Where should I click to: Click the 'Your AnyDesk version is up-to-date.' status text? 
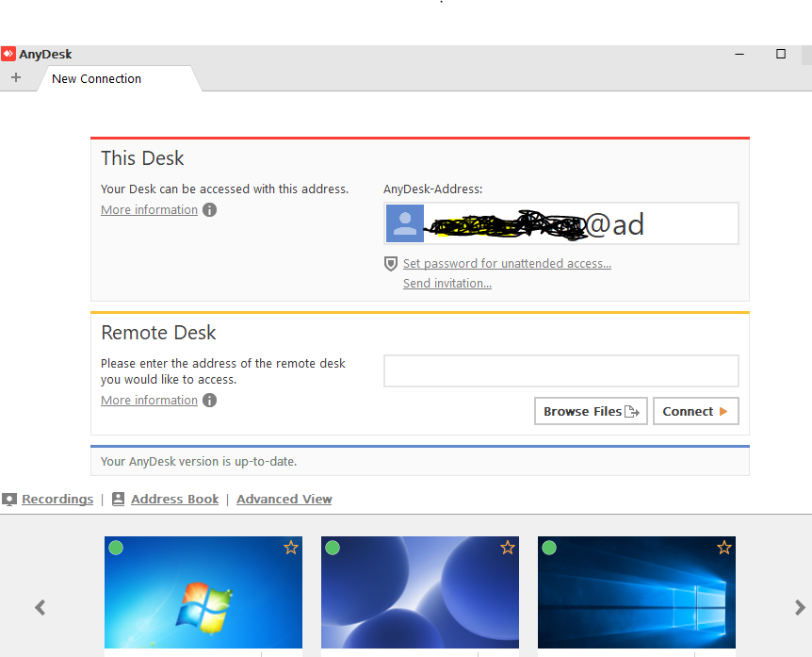coord(199,461)
